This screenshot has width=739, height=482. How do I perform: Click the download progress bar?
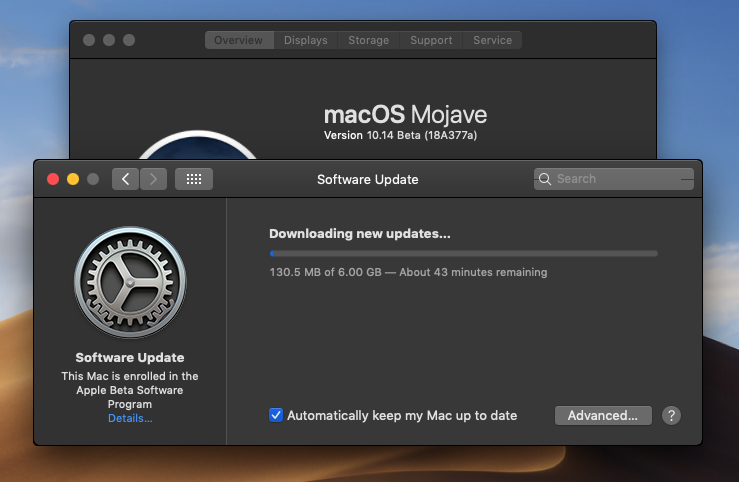[x=464, y=253]
